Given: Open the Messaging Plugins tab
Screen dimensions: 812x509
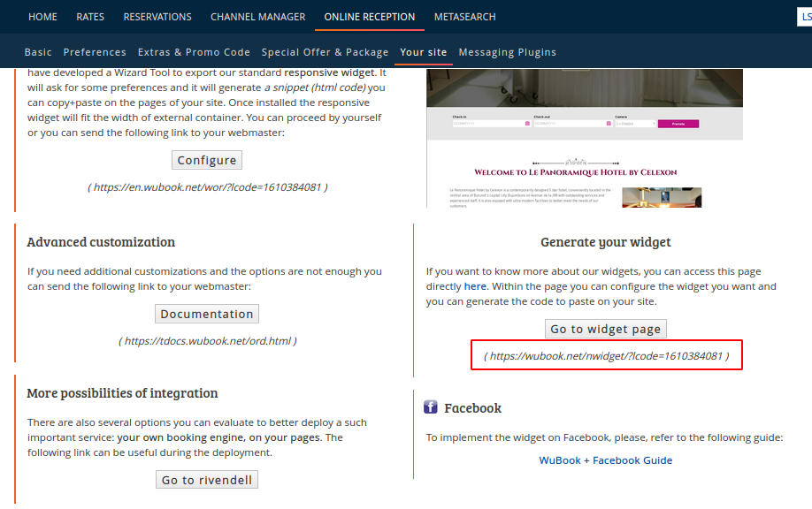Looking at the screenshot, I should 508,52.
